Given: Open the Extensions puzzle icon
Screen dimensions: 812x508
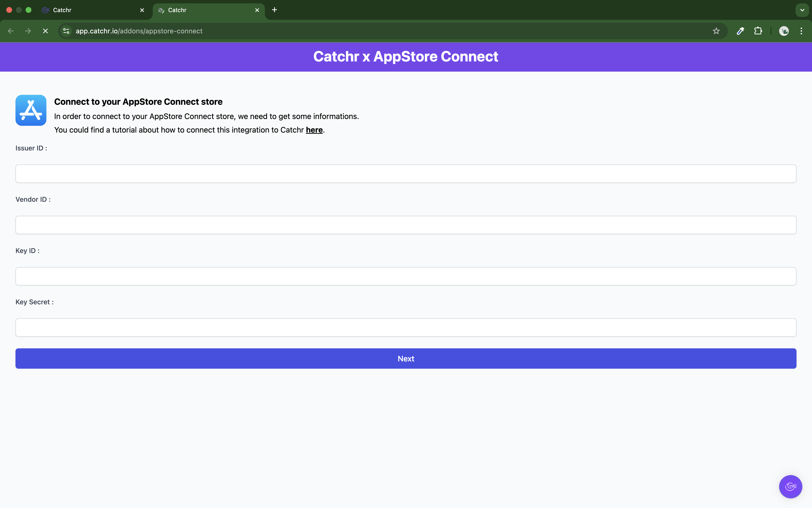Looking at the screenshot, I should [758, 31].
